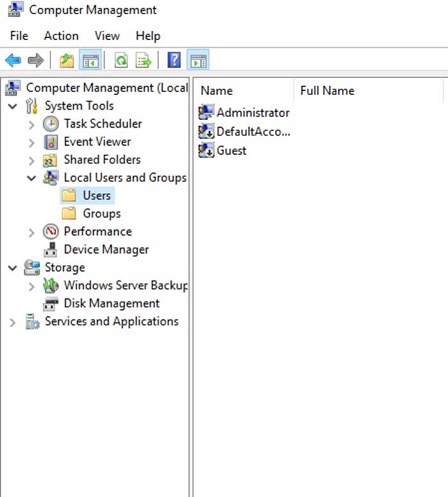Expand Services and Applications node
Viewport: 448px width, 497px height.
[x=12, y=323]
